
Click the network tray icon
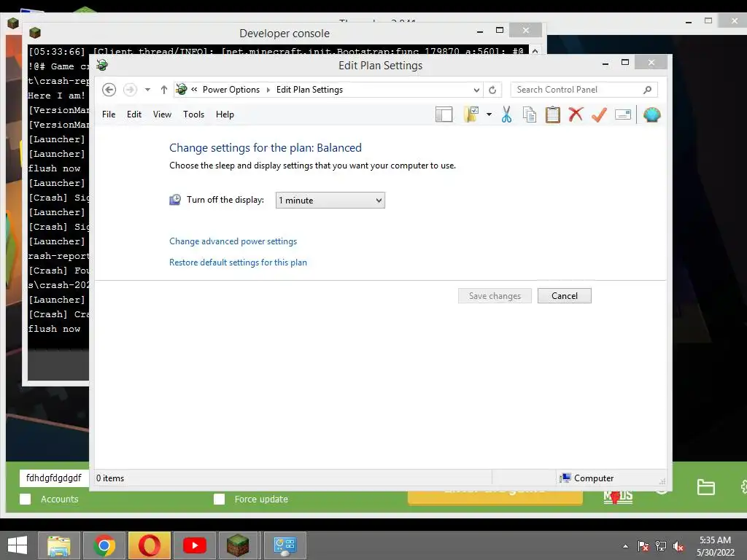(661, 546)
